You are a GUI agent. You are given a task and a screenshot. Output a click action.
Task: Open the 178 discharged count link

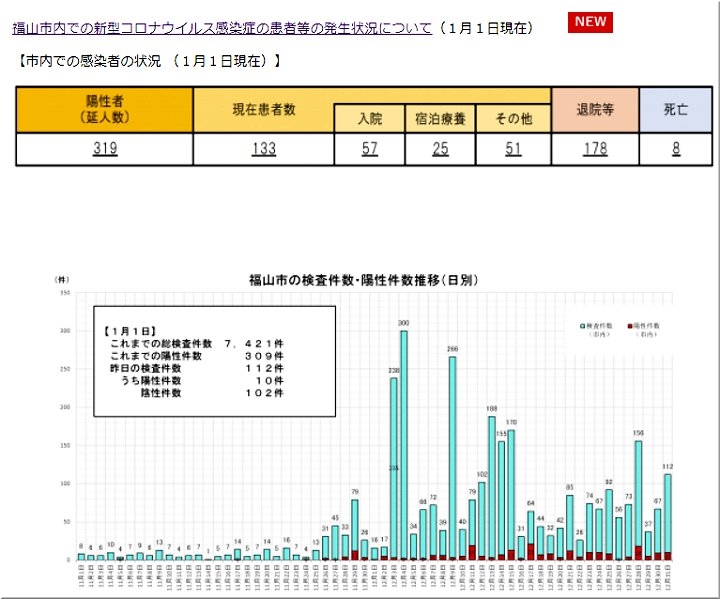point(594,149)
